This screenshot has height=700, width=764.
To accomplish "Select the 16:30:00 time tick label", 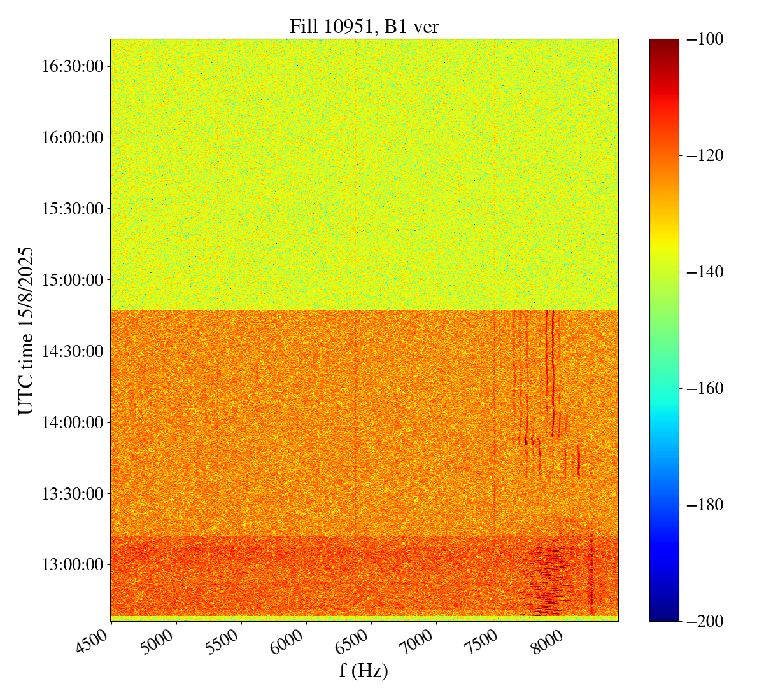I will [73, 66].
